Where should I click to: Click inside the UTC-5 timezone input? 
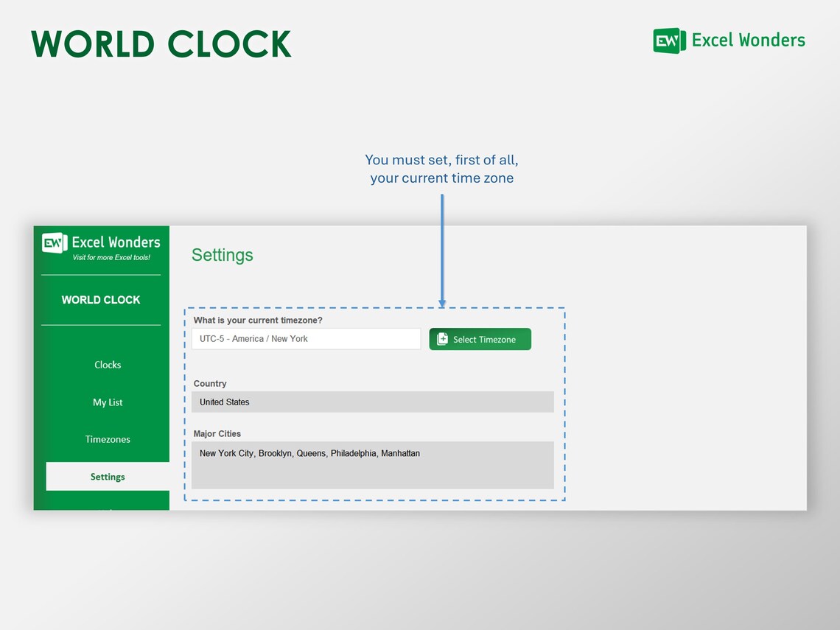click(x=306, y=339)
